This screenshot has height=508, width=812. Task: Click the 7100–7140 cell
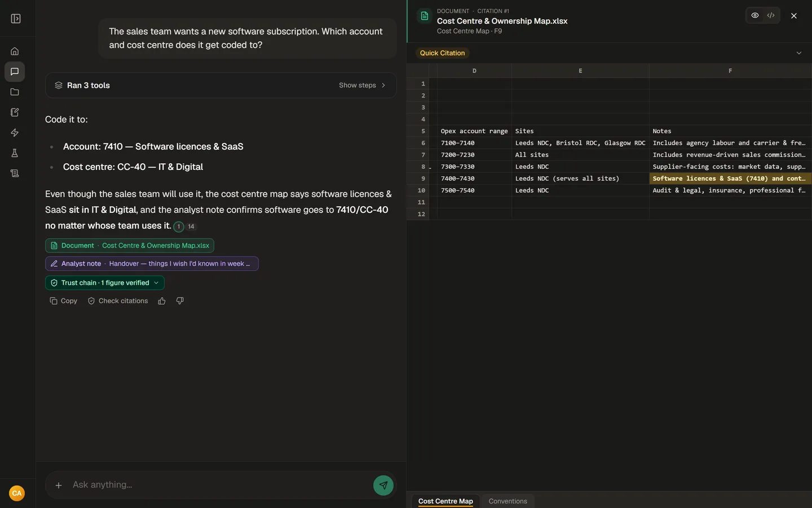point(474,143)
